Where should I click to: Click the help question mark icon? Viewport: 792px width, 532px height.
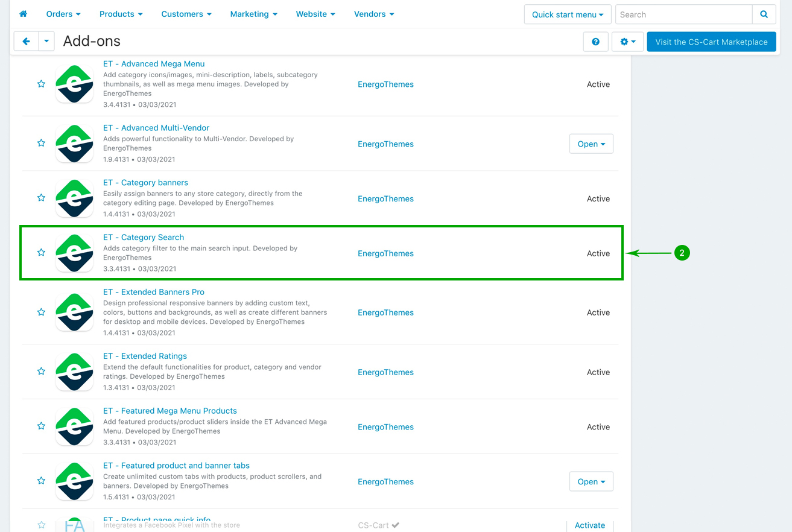(595, 42)
